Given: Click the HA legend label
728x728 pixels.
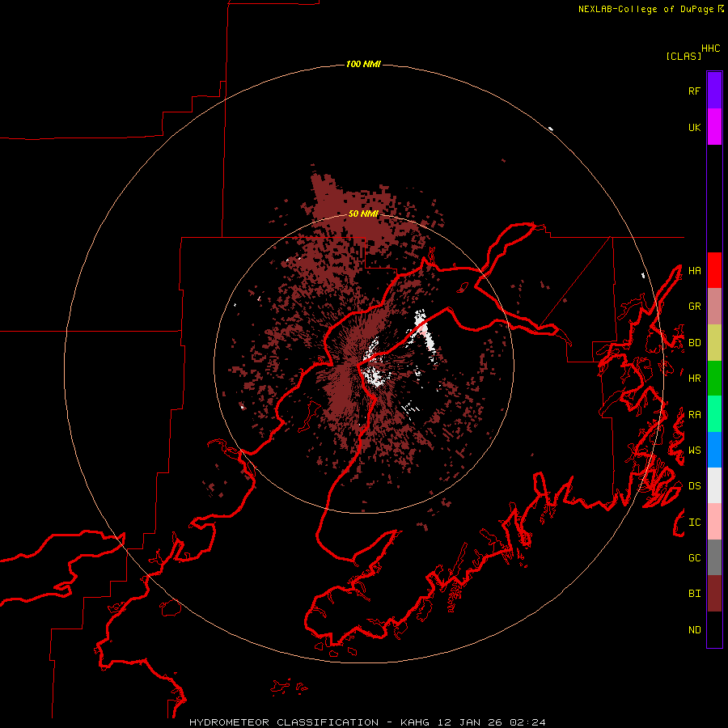Looking at the screenshot, I should [695, 270].
